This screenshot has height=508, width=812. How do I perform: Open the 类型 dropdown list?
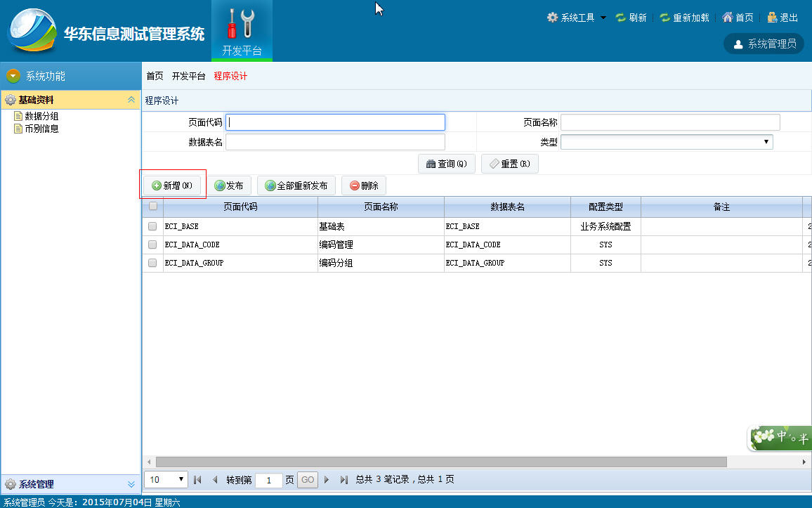point(667,142)
